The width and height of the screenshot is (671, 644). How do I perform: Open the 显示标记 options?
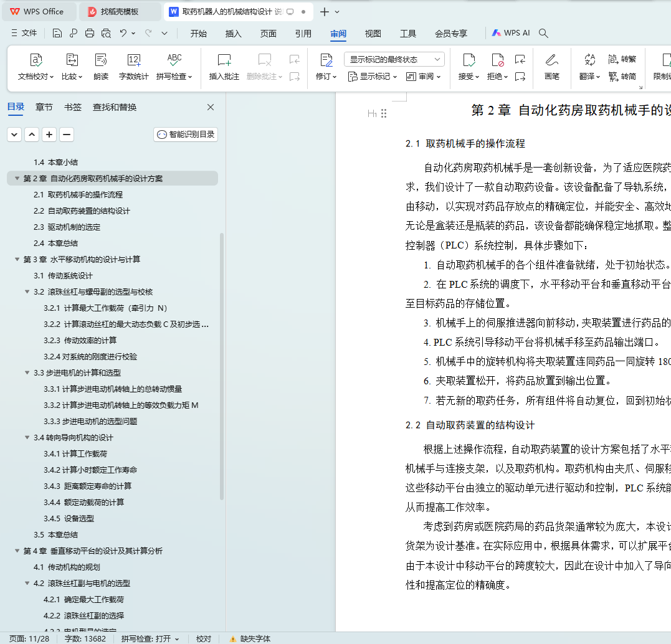click(373, 77)
